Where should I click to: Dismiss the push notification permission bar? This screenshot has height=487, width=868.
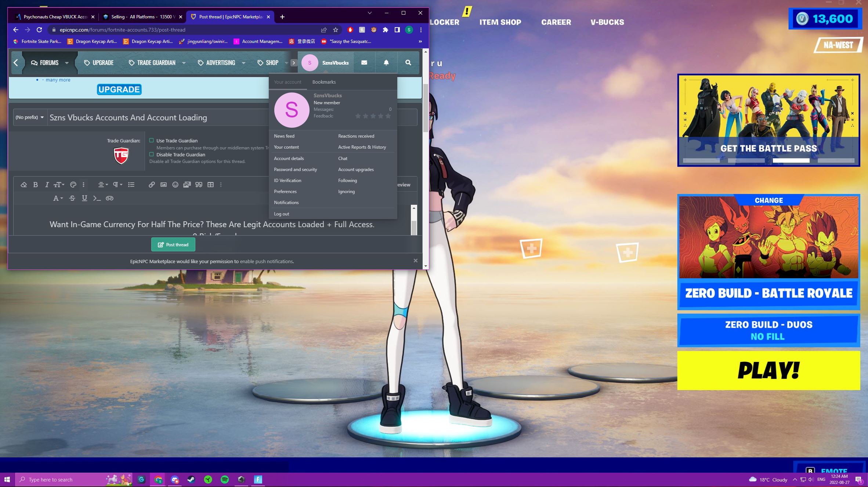point(416,261)
